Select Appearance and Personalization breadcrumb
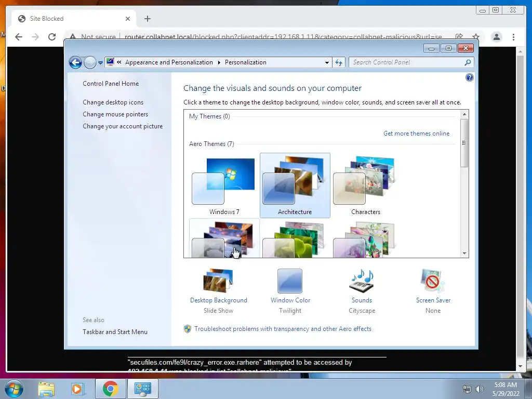This screenshot has height=399, width=532. (169, 62)
